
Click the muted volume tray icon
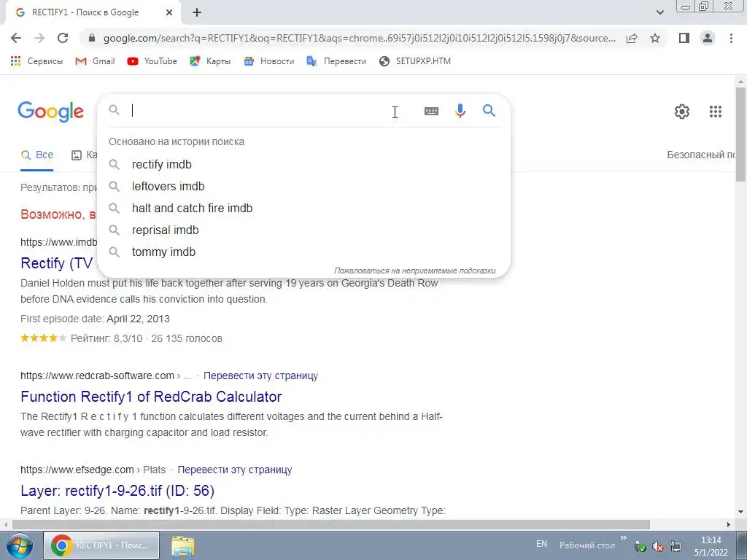click(x=659, y=547)
